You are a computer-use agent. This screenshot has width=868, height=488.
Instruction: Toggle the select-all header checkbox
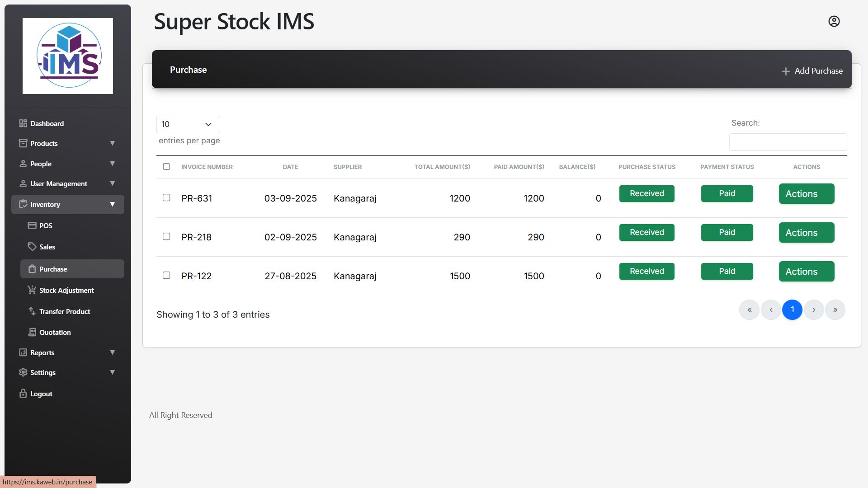coord(166,167)
